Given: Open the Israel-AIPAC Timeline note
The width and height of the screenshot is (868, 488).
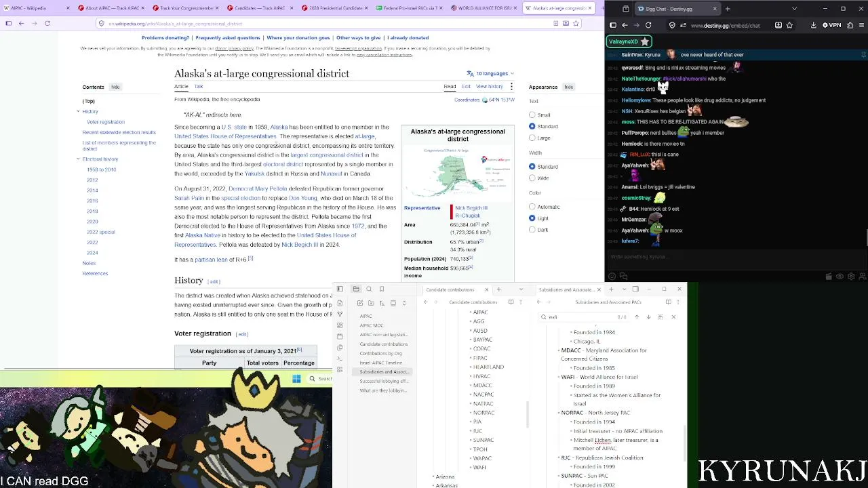Looking at the screenshot, I should (x=381, y=363).
